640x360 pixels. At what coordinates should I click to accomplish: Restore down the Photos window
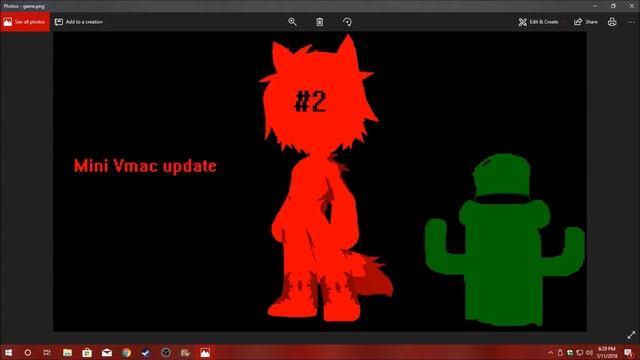(613, 6)
